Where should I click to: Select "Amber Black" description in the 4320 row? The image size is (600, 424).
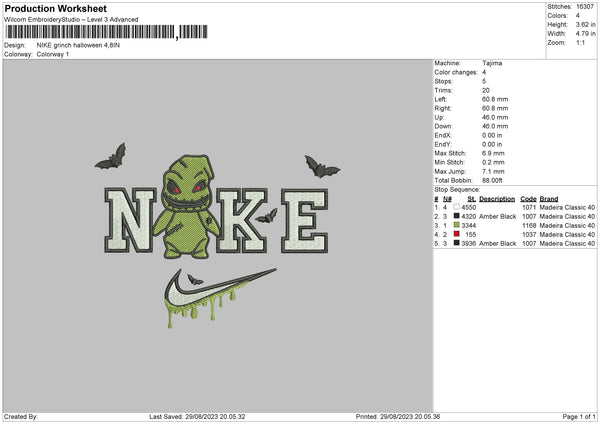(x=497, y=217)
